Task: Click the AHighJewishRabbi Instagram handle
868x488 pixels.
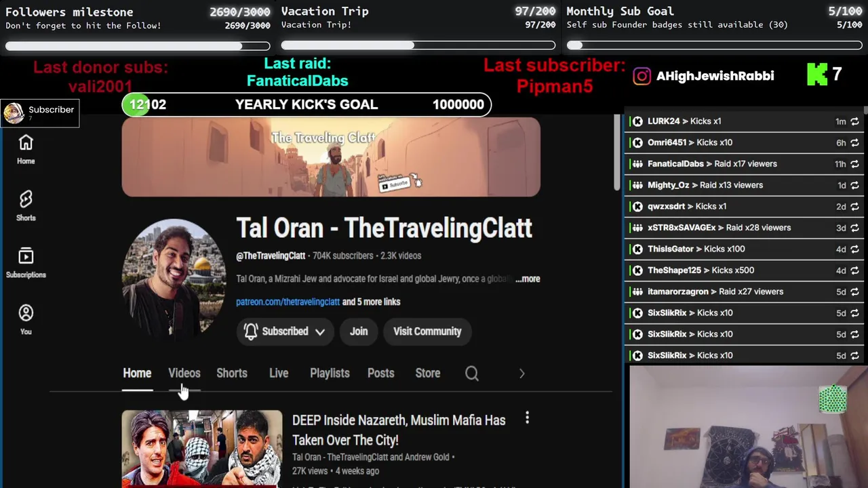Action: tap(715, 76)
